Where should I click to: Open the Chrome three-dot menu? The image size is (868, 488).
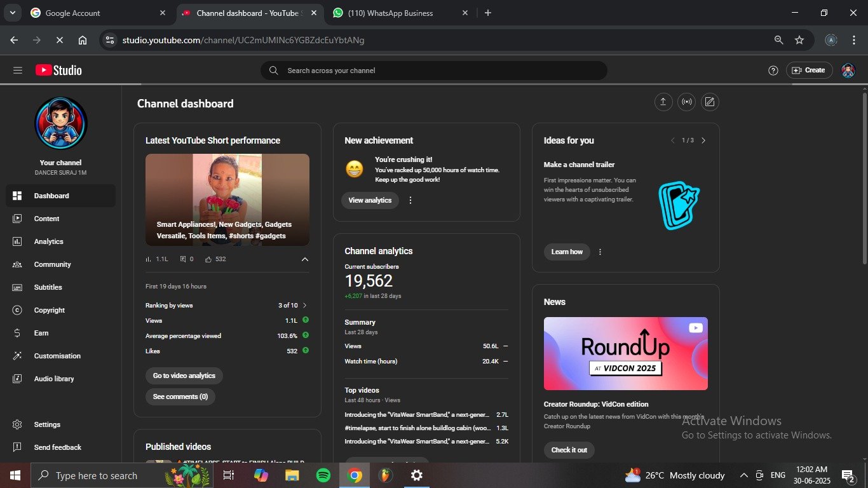point(854,40)
